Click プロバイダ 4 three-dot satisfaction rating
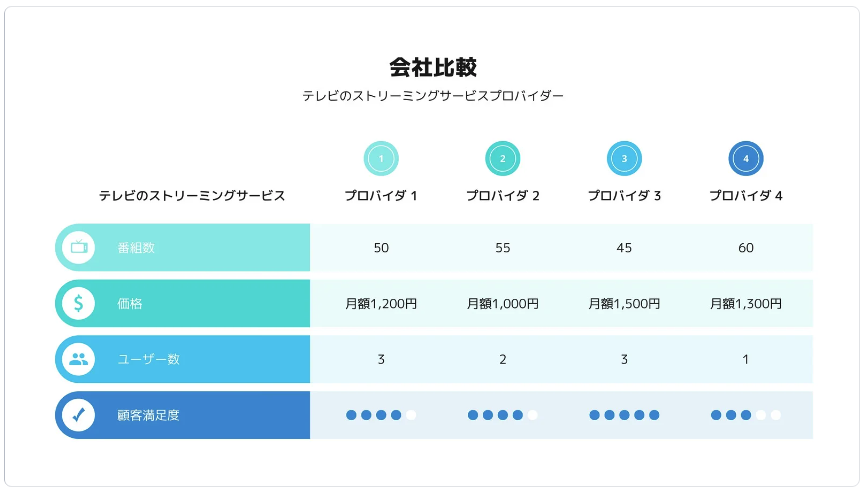The image size is (866, 492). click(x=746, y=415)
